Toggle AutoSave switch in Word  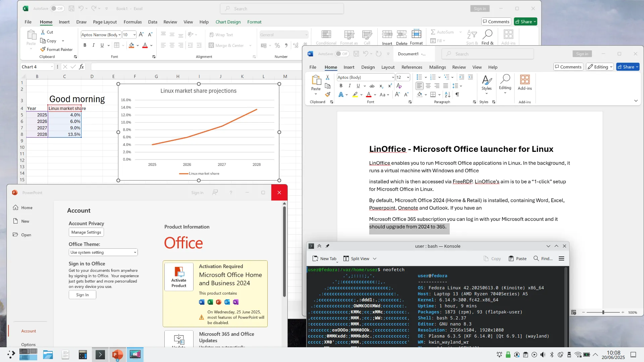342,54
